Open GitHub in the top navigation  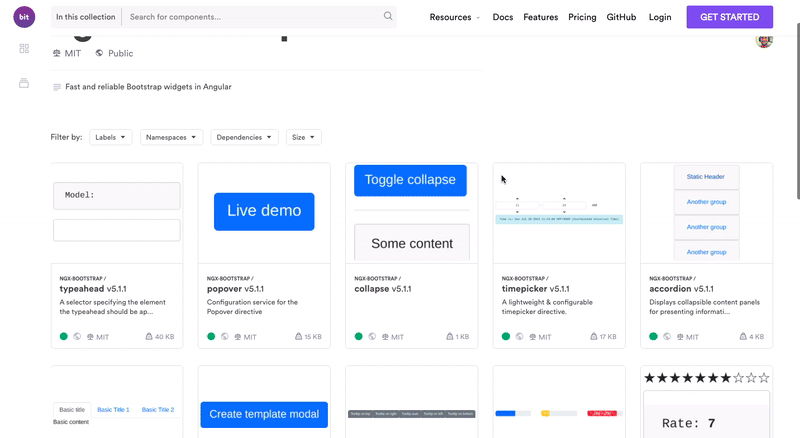coord(621,17)
